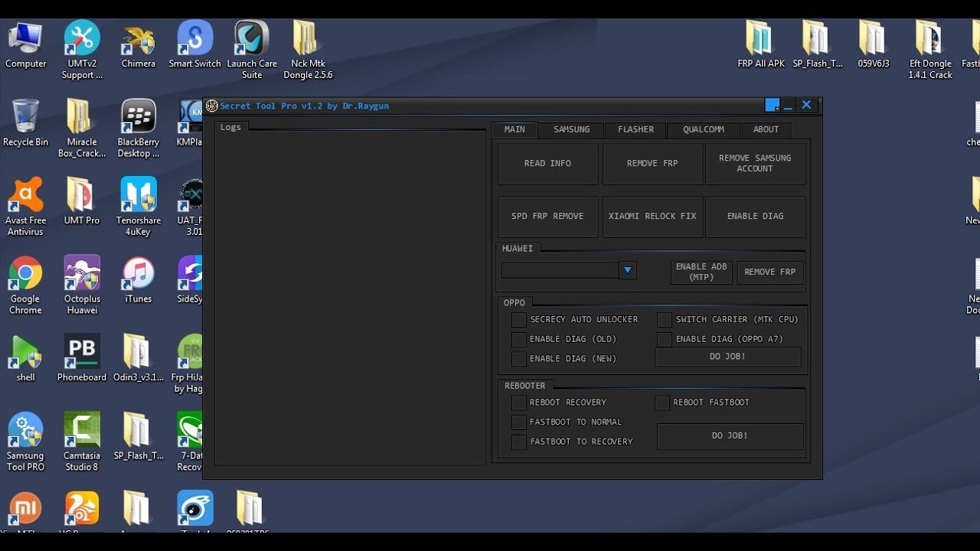Click the main REMOVE FRP button
The image size is (980, 551).
pyautogui.click(x=652, y=164)
